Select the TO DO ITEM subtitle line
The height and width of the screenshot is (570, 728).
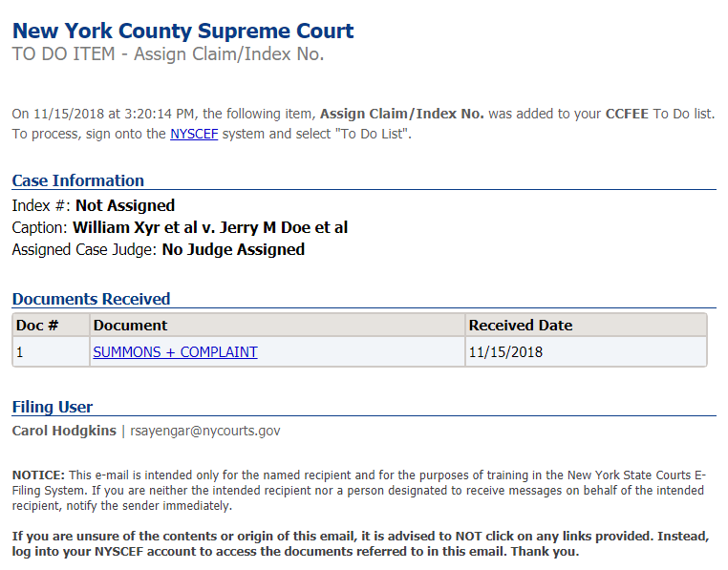pos(168,54)
